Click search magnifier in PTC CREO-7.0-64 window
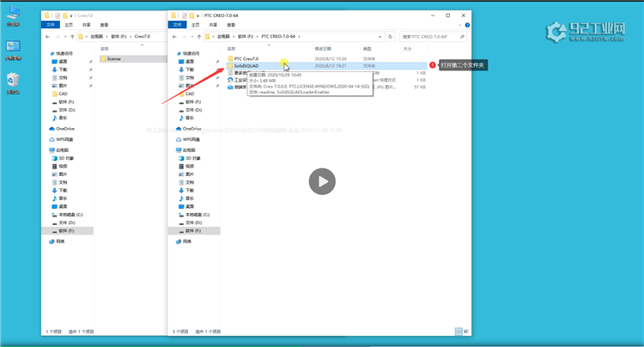 pos(462,37)
